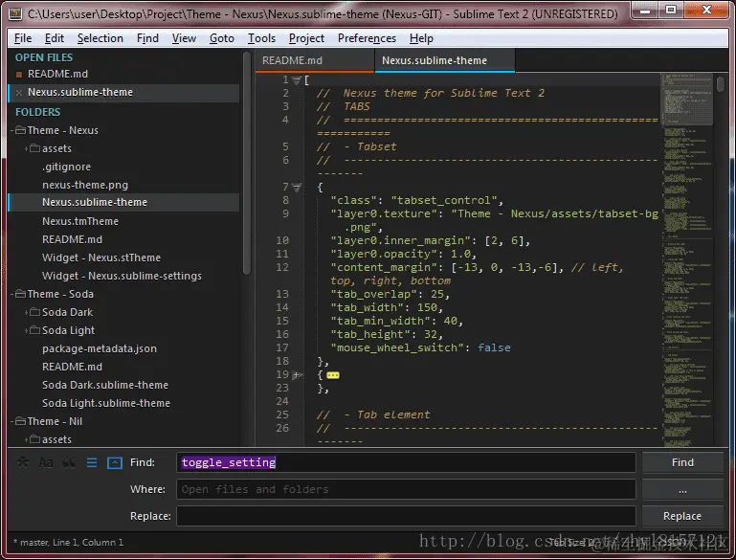Click the Replace input field

(x=406, y=516)
